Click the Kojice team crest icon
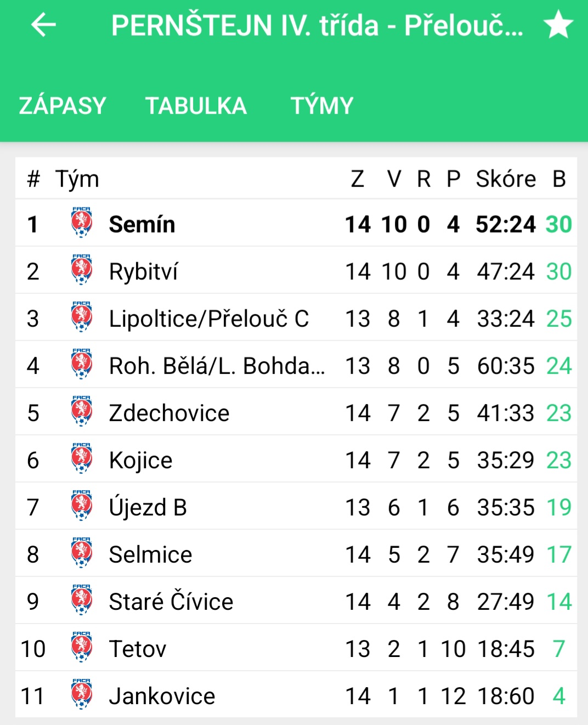588x725 pixels. tap(81, 458)
